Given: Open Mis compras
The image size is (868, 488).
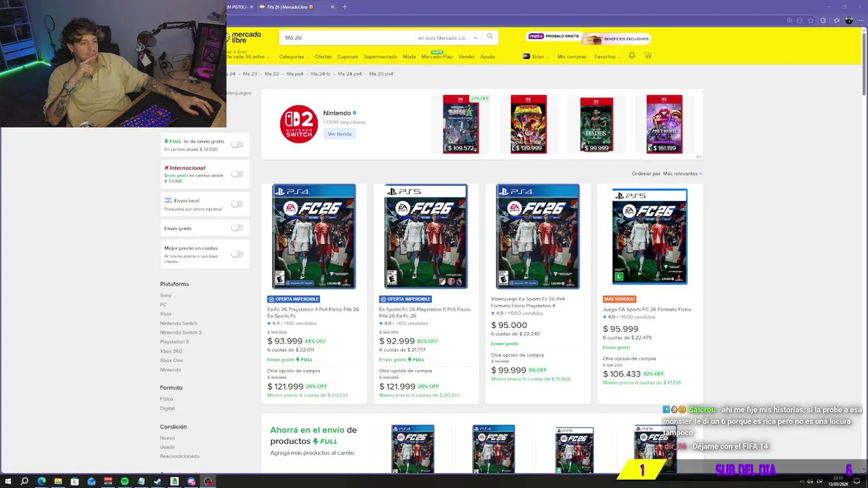Looking at the screenshot, I should point(572,57).
